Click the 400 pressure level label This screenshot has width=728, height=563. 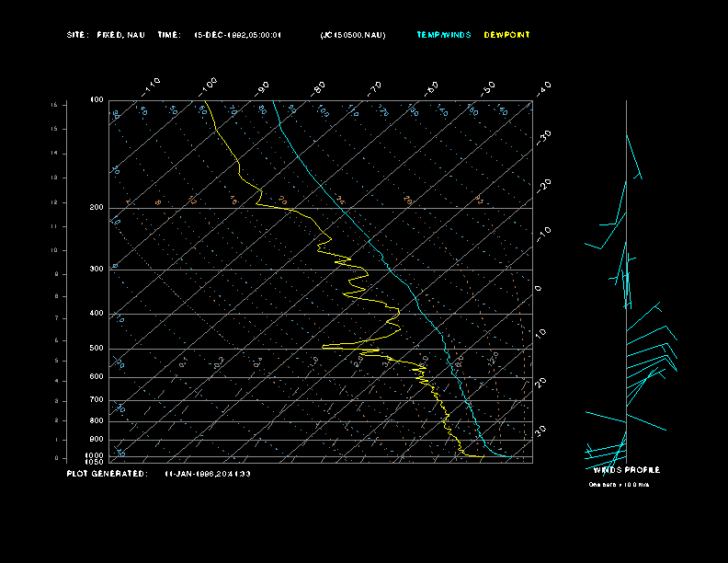point(96,314)
